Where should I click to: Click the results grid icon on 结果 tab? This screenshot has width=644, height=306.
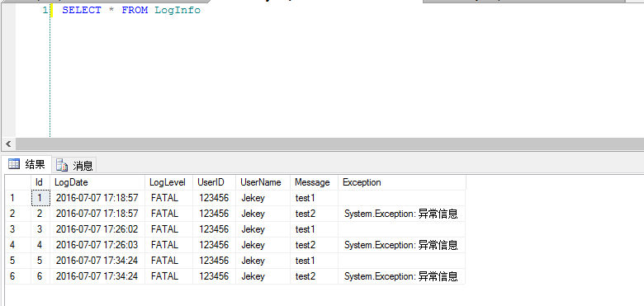pyautogui.click(x=14, y=164)
